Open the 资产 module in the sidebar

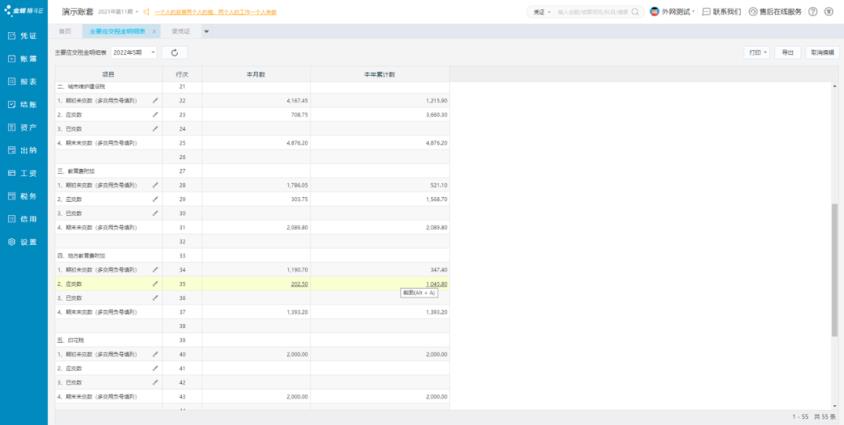[x=23, y=128]
